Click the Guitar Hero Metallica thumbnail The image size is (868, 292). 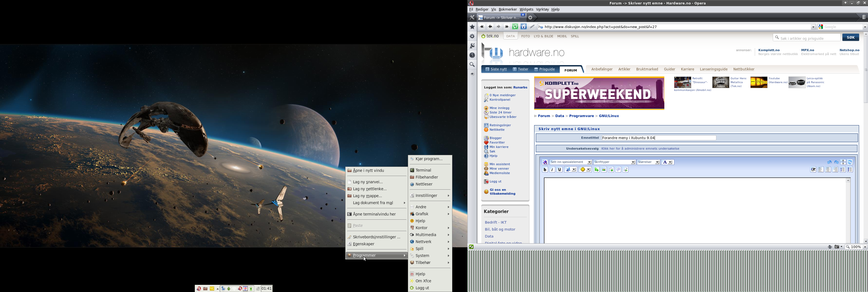(721, 83)
